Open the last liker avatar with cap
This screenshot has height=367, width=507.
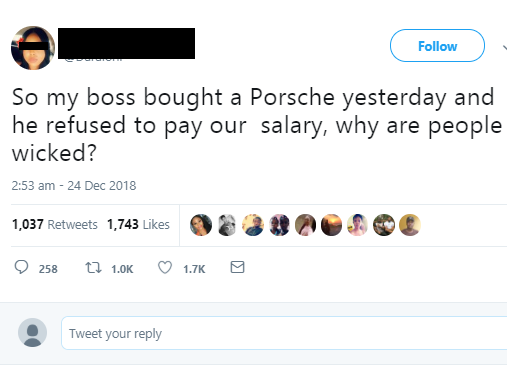click(x=410, y=225)
